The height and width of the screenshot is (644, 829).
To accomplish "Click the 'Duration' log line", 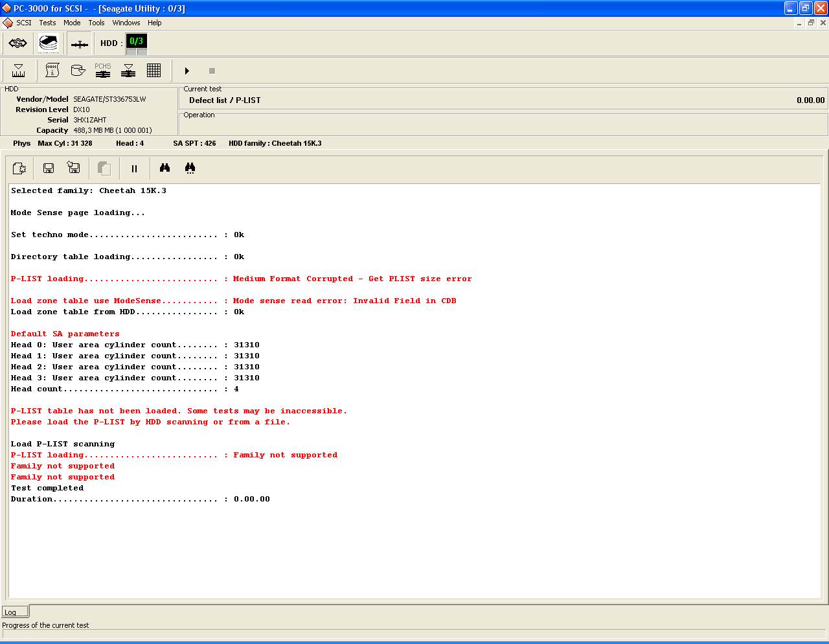I will 141,499.
